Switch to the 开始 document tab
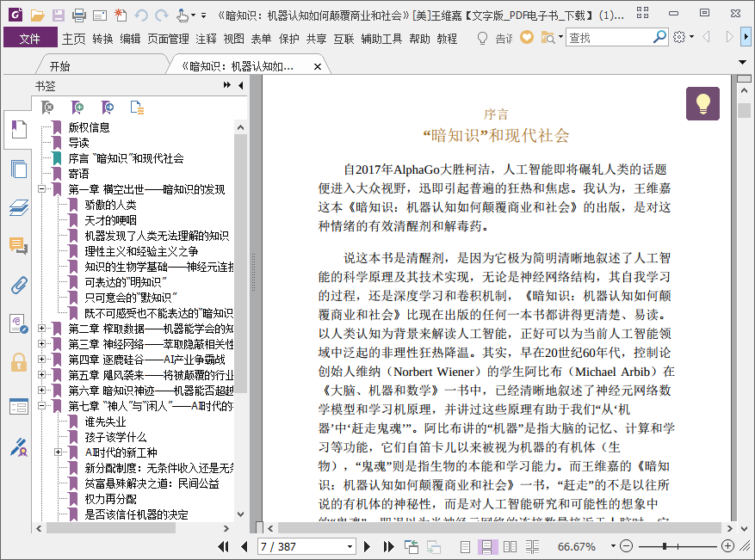755x560 pixels. click(x=59, y=66)
